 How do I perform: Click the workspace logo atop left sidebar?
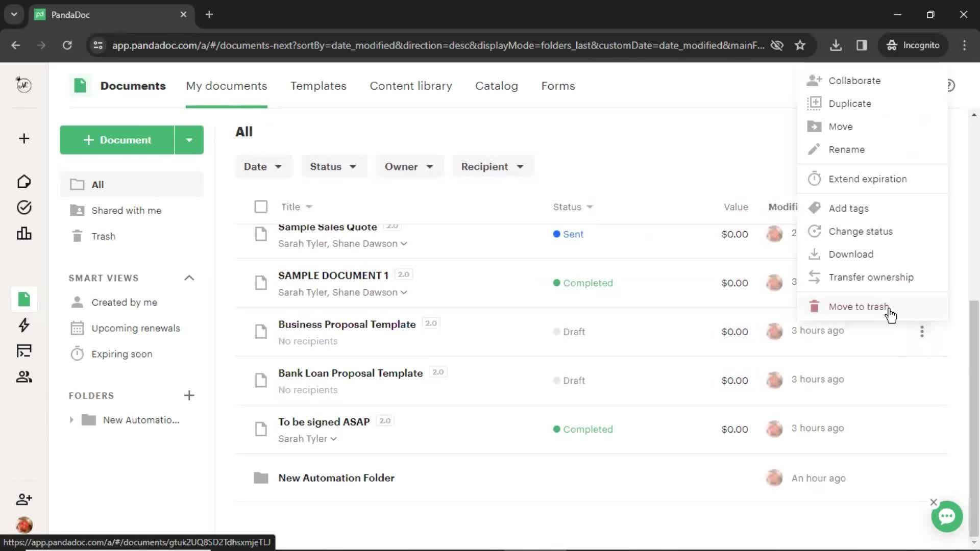[24, 85]
